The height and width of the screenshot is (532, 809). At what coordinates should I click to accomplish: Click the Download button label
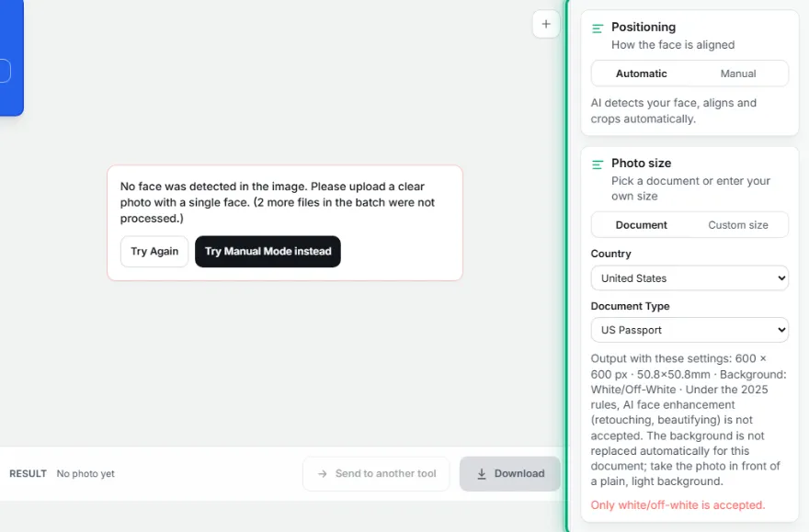[x=519, y=474]
